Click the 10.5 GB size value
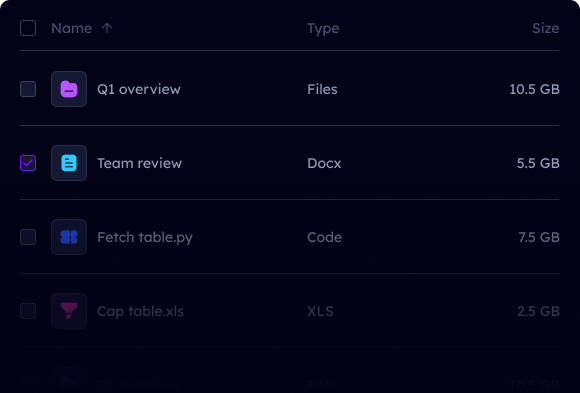580x393 pixels. click(535, 89)
